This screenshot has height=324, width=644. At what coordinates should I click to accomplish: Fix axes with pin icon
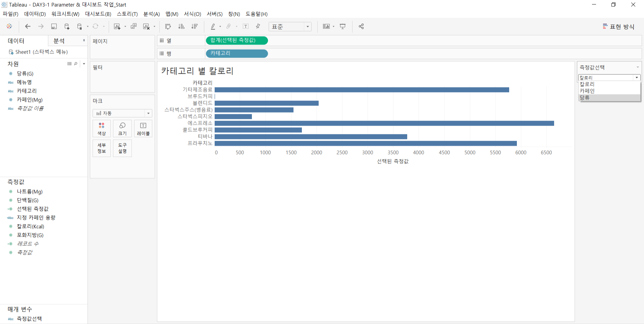point(258,26)
